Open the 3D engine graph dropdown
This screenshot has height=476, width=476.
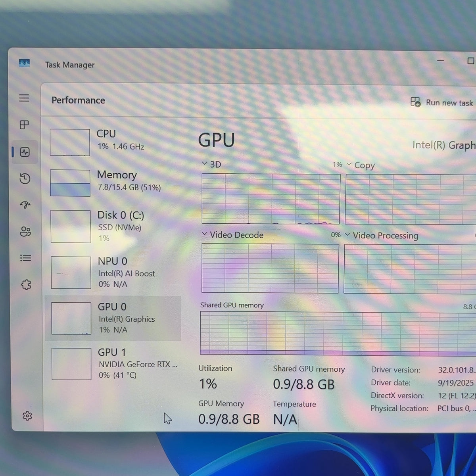tap(211, 164)
